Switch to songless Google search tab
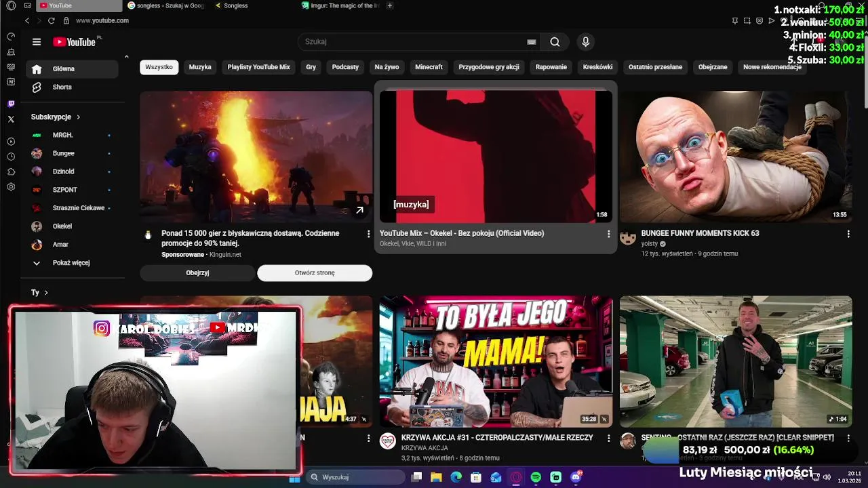The image size is (868, 488). (166, 5)
